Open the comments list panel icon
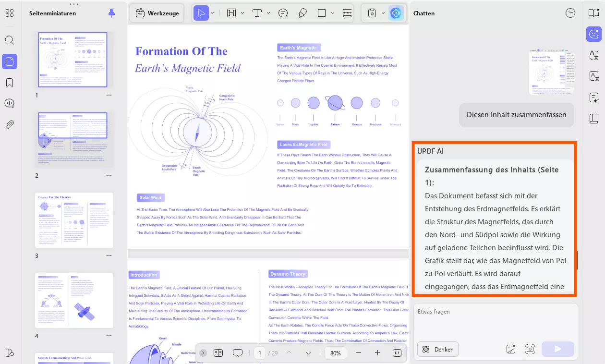 (x=10, y=103)
